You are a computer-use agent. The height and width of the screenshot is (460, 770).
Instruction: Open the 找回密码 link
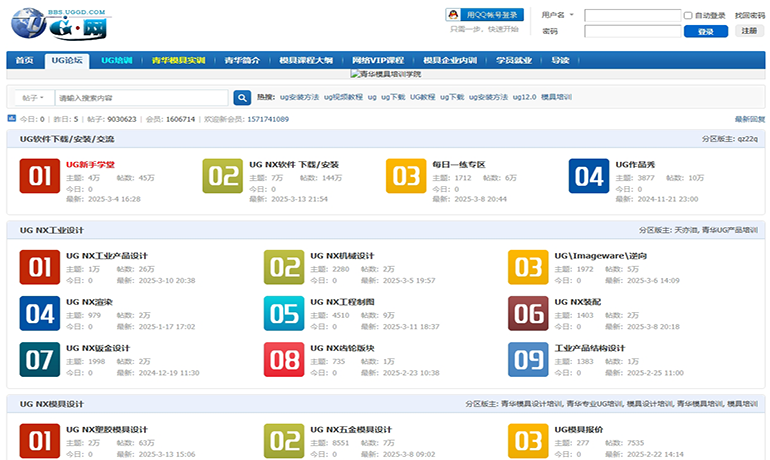[x=749, y=15]
